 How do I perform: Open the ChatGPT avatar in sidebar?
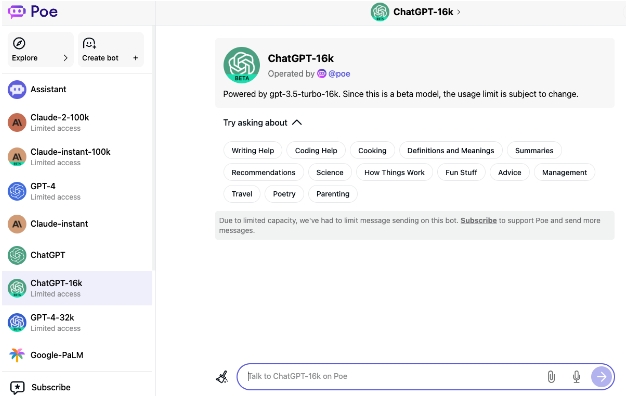pyautogui.click(x=17, y=255)
